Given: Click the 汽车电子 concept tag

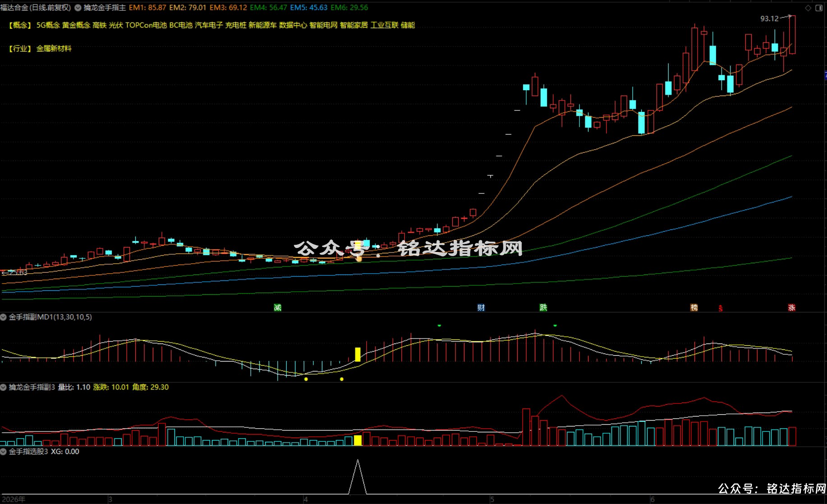Looking at the screenshot, I should 209,25.
